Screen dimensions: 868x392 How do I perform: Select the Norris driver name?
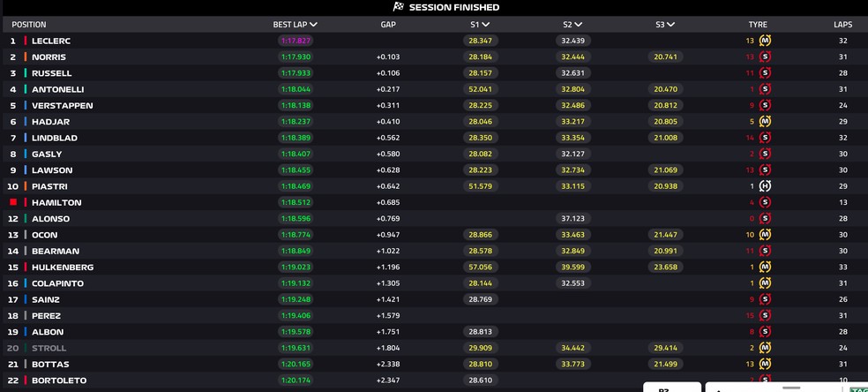(x=49, y=57)
